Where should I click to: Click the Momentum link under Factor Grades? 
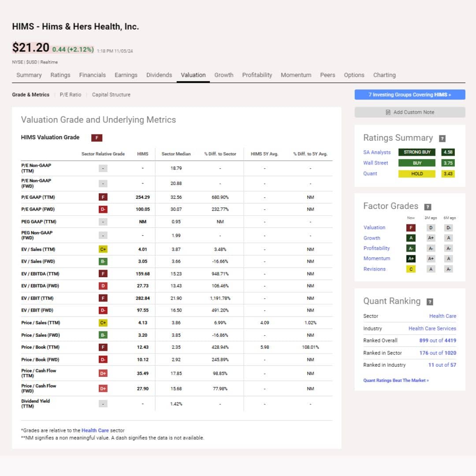click(377, 259)
